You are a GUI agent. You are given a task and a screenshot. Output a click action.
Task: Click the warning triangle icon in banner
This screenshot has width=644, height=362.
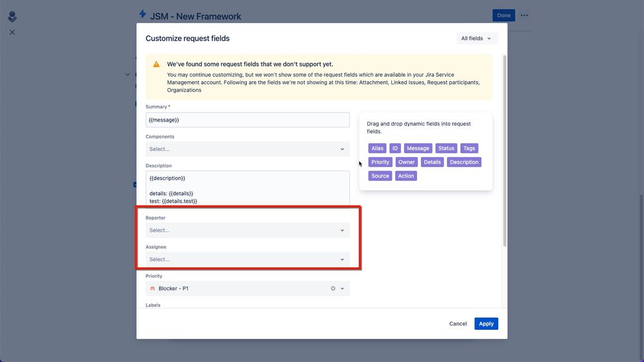157,64
